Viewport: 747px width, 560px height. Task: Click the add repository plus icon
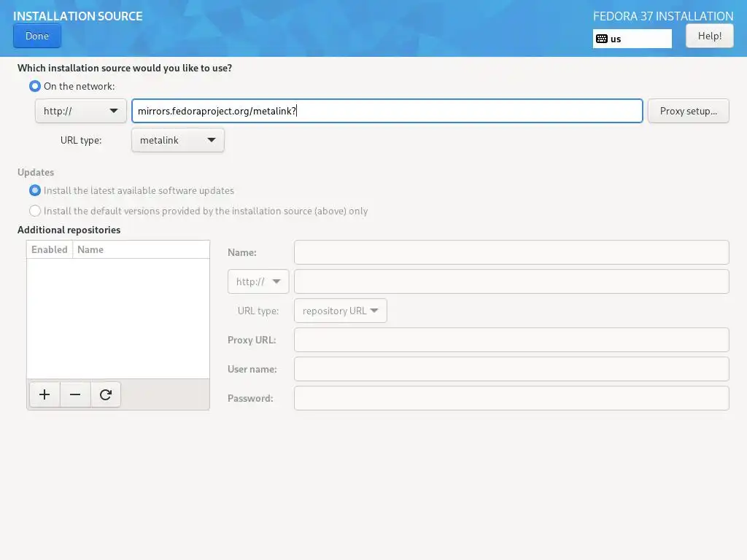tap(44, 394)
